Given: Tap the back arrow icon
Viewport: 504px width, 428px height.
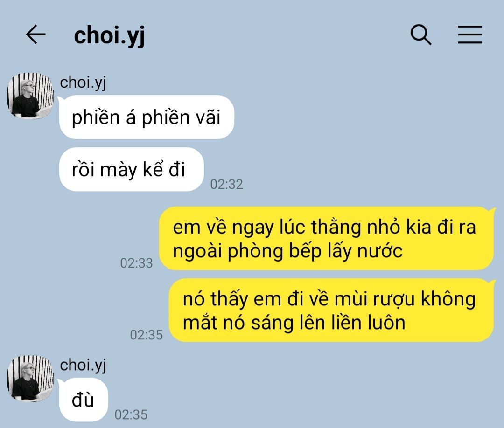Looking at the screenshot, I should click(35, 35).
